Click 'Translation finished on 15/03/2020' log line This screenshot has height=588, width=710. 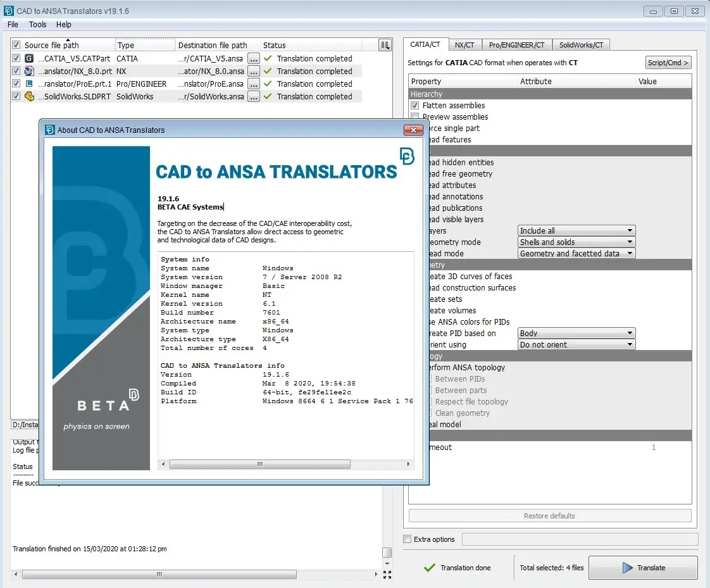(x=90, y=549)
